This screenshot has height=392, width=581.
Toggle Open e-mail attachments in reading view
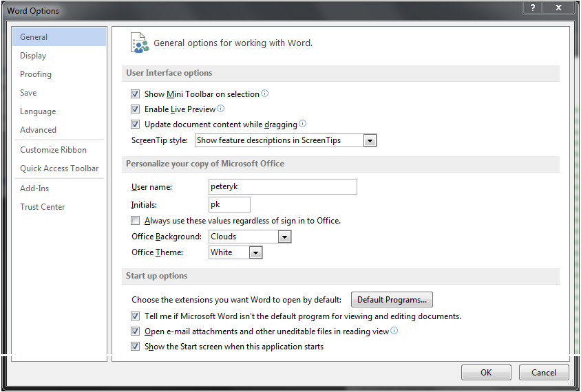135,331
